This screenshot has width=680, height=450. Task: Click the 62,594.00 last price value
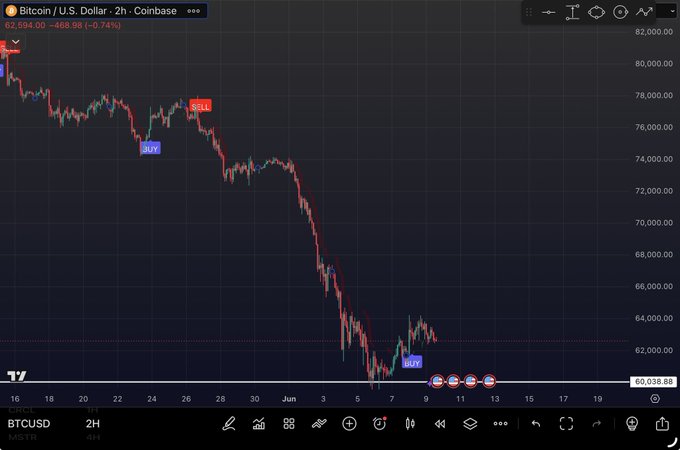click(x=25, y=25)
